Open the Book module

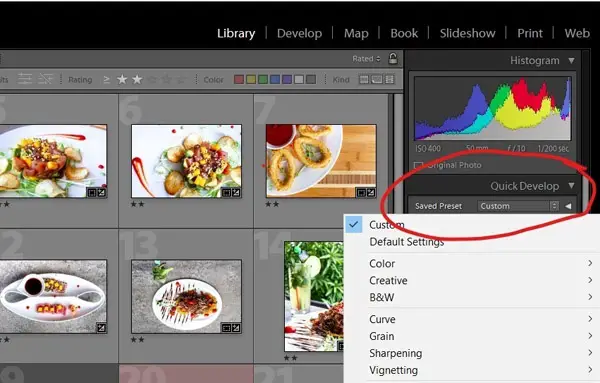pyautogui.click(x=404, y=33)
